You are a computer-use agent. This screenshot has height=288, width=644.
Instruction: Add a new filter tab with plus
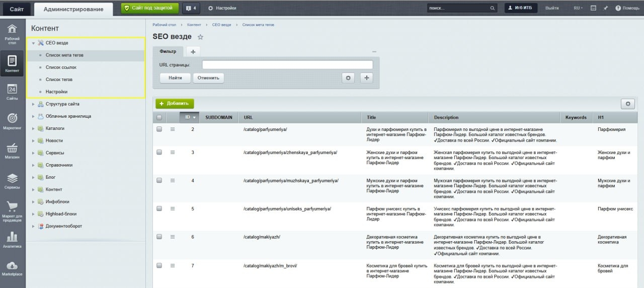point(193,51)
